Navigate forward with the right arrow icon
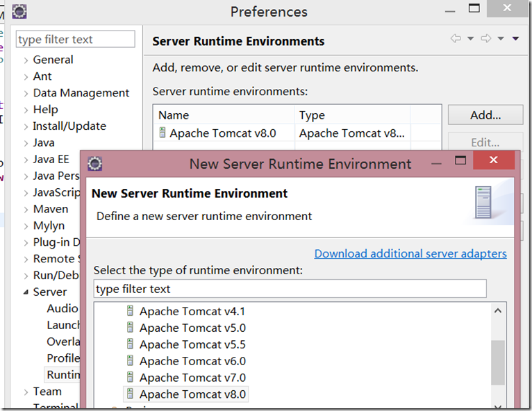The height and width of the screenshot is (411, 532). pos(486,38)
